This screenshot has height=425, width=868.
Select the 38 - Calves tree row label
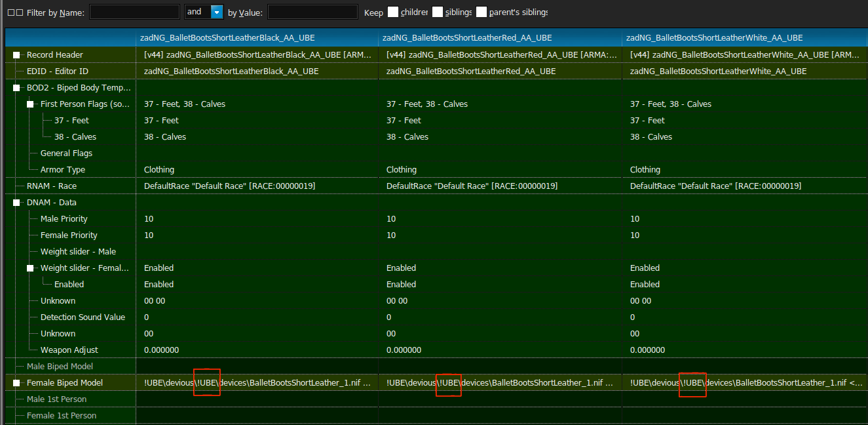[75, 137]
